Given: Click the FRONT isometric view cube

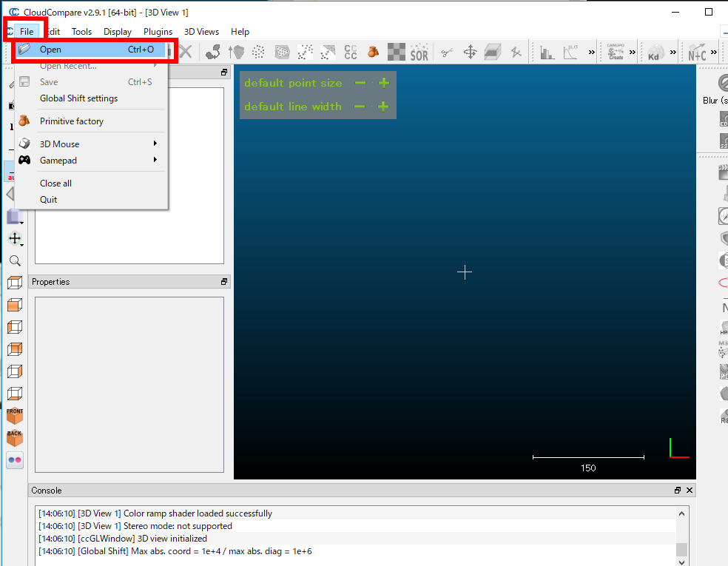Looking at the screenshot, I should pyautogui.click(x=15, y=416).
